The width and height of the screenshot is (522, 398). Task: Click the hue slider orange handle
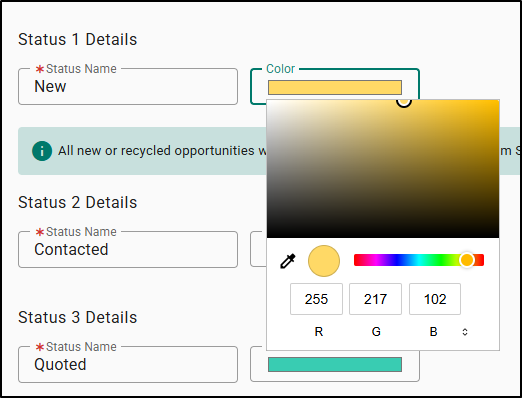[x=467, y=260]
